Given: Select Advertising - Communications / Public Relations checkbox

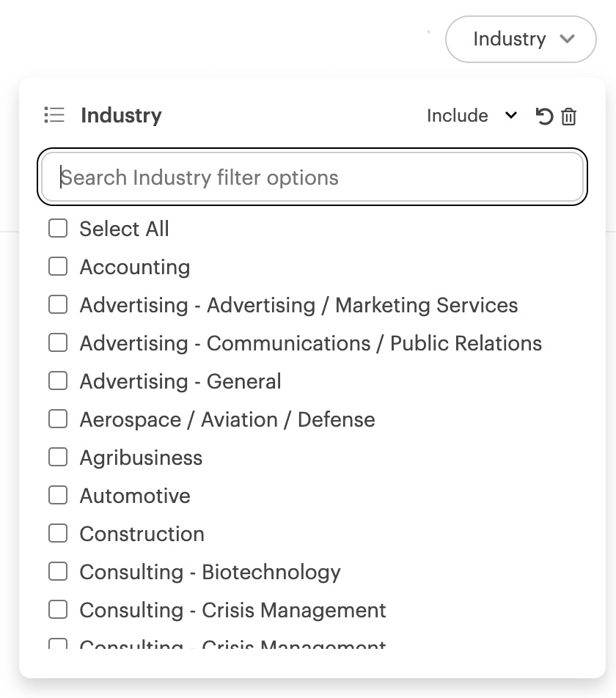Looking at the screenshot, I should (58, 343).
